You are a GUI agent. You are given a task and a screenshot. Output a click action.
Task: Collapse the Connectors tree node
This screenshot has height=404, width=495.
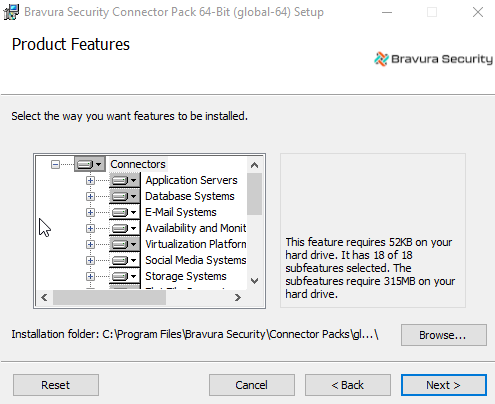[55, 164]
